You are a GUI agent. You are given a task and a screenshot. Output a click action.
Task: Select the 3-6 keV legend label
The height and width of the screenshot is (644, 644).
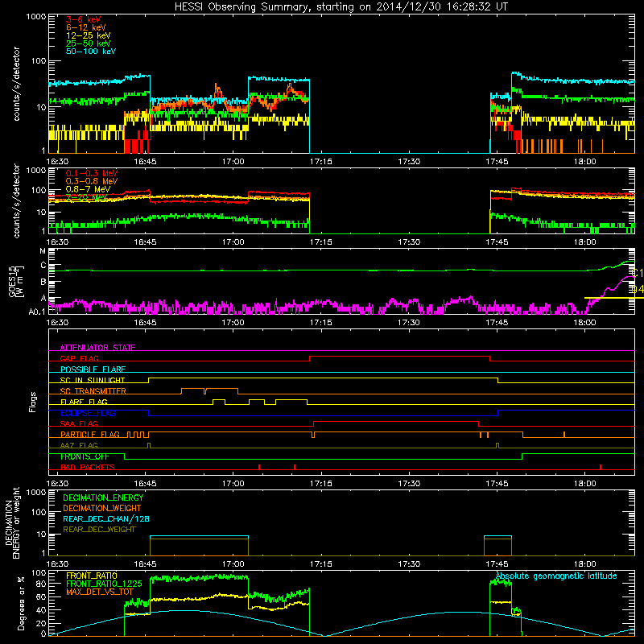84,19
